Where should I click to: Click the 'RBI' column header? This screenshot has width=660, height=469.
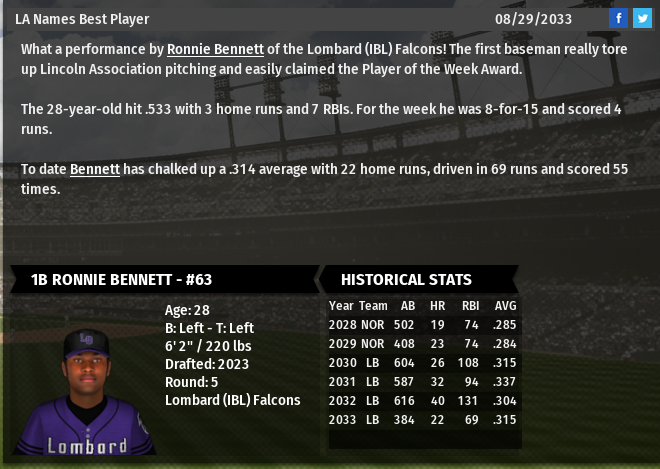coord(470,306)
